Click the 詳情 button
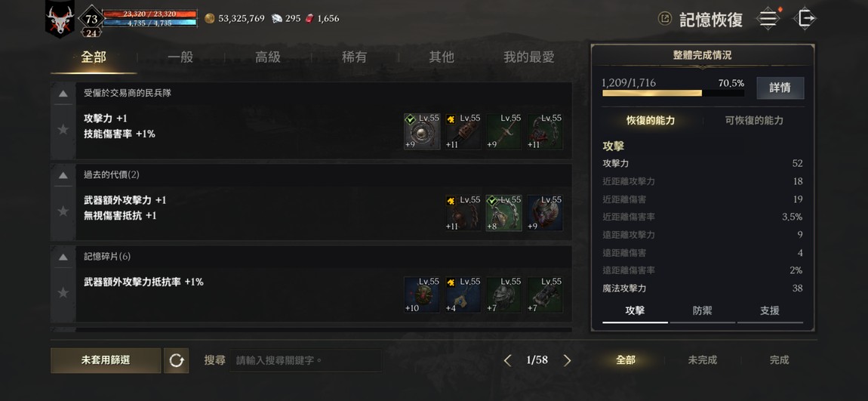Image resolution: width=868 pixels, height=401 pixels. pos(780,88)
